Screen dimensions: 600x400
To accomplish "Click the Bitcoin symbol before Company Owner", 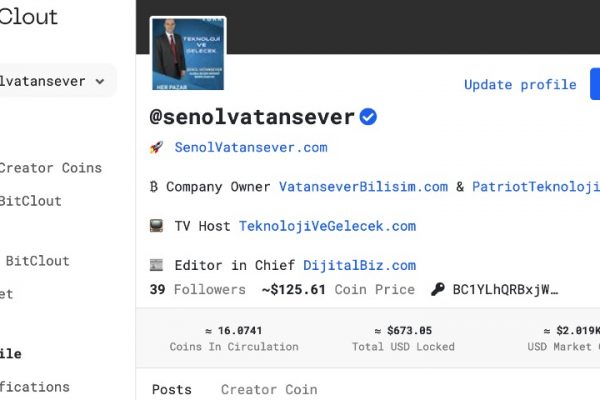I will 154,187.
